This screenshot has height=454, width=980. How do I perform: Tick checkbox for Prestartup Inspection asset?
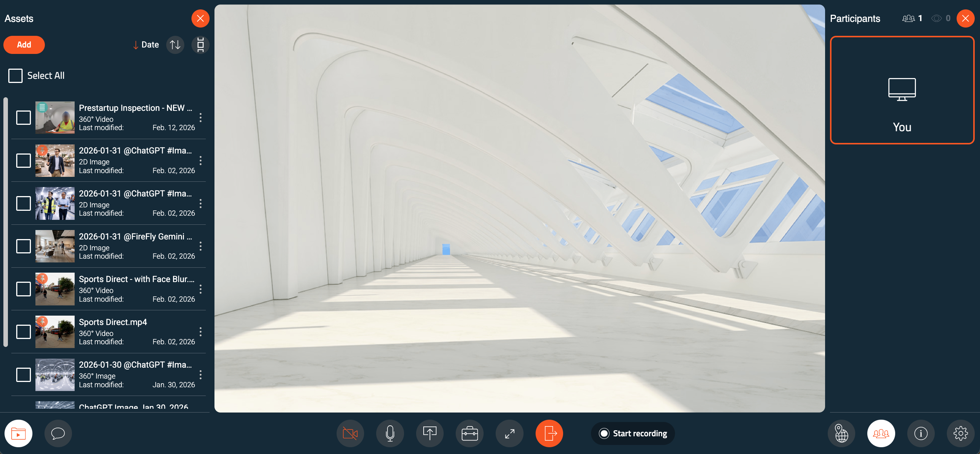pyautogui.click(x=24, y=118)
